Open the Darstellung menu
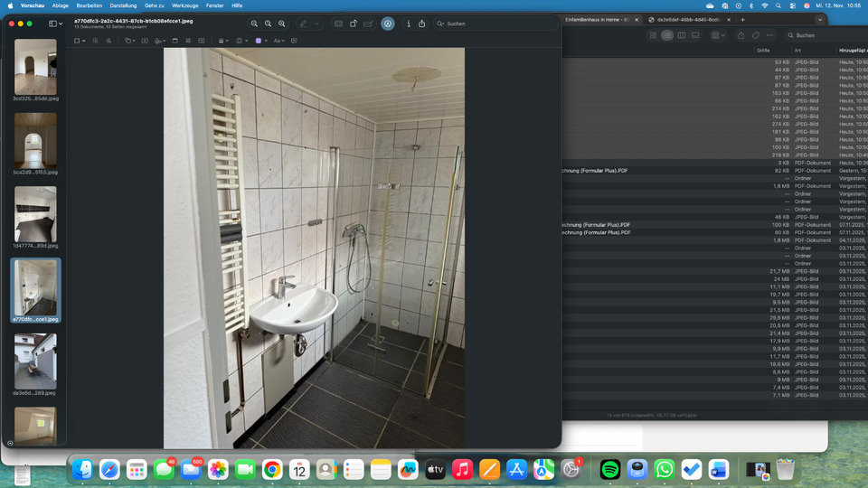 tap(123, 5)
